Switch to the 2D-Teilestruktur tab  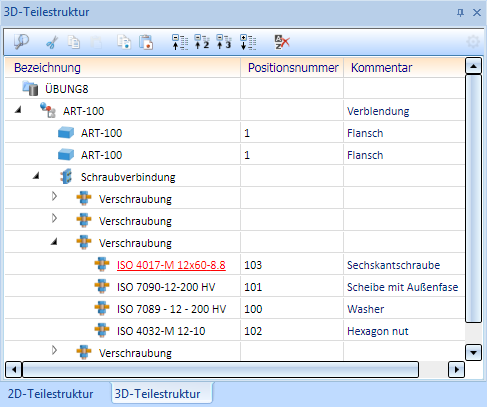50,394
